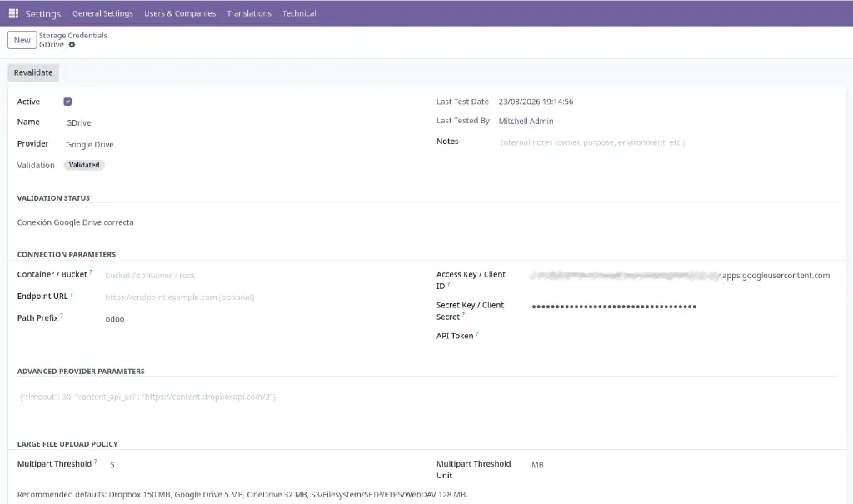Screen dimensions: 853x504
Task: Open the Technical menu
Action: point(299,13)
